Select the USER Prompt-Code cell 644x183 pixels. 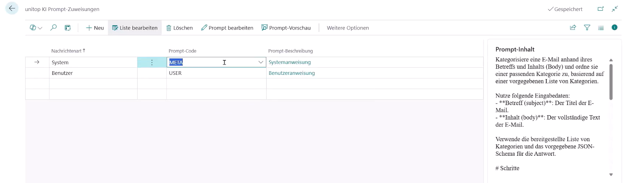pyautogui.click(x=216, y=73)
